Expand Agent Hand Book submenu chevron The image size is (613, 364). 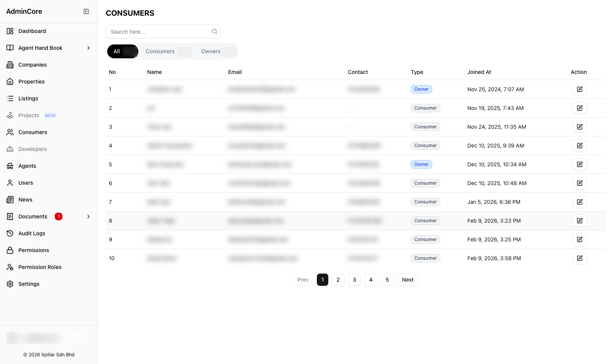[x=89, y=48]
